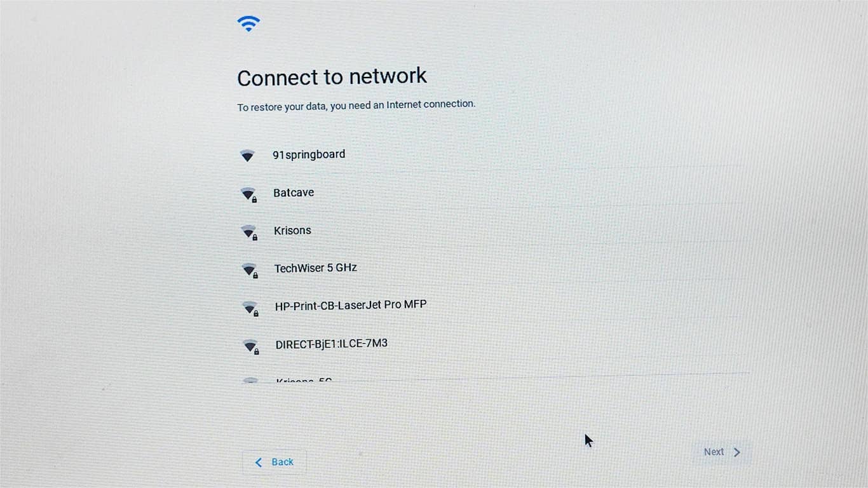The height and width of the screenshot is (488, 868).
Task: Click the left chevron beside Back
Action: click(258, 463)
